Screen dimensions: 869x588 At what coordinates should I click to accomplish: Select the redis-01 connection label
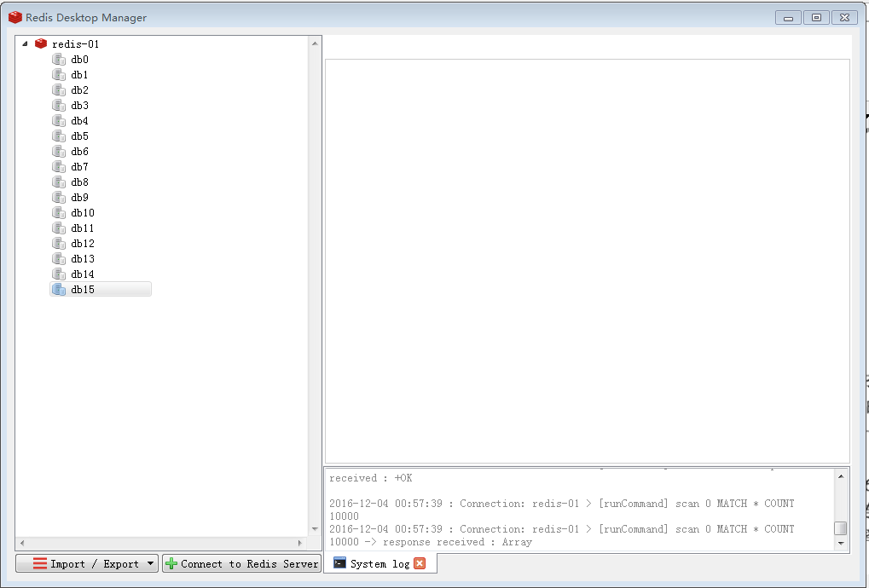pos(75,43)
